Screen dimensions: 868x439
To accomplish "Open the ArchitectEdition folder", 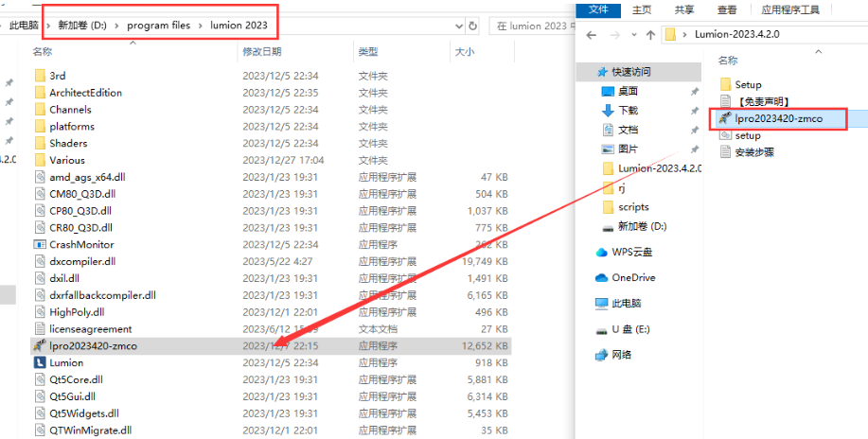I will coord(85,93).
